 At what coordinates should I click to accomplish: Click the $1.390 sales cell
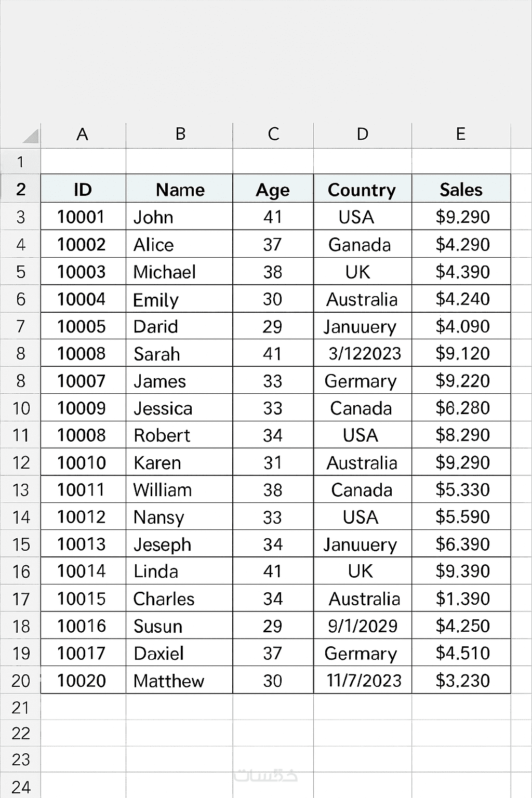click(x=461, y=598)
